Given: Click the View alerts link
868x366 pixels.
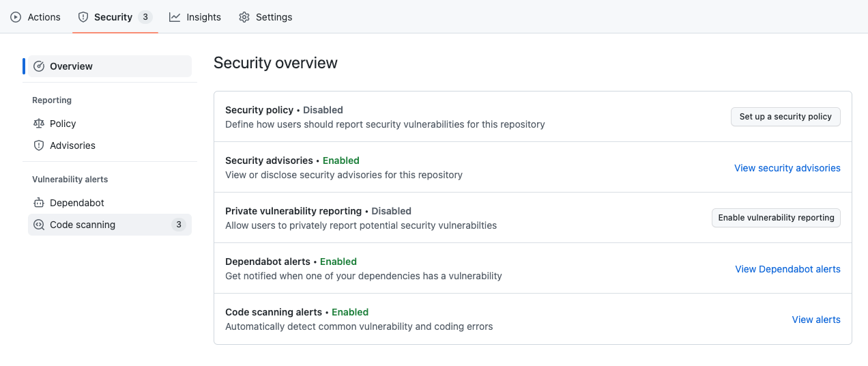Looking at the screenshot, I should click(x=816, y=320).
